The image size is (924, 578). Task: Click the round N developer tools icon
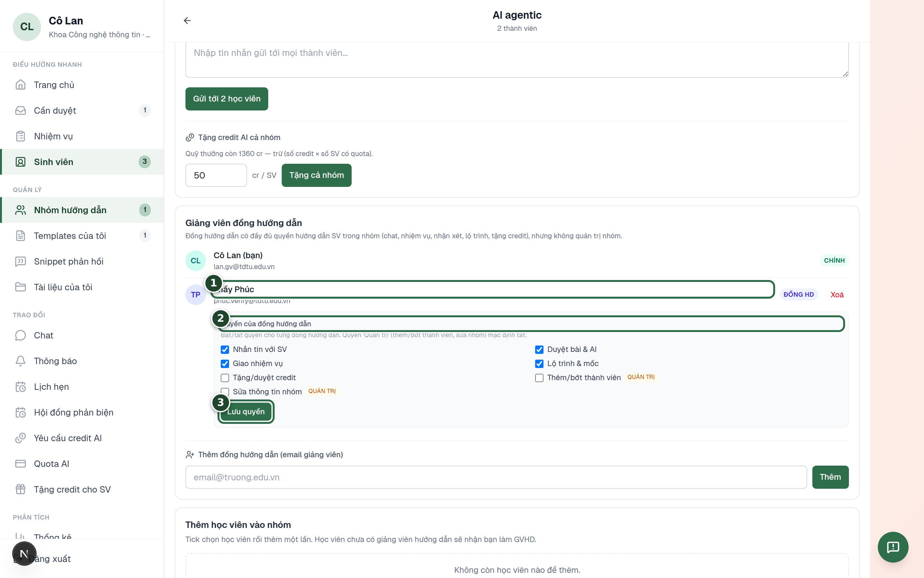[x=24, y=554]
